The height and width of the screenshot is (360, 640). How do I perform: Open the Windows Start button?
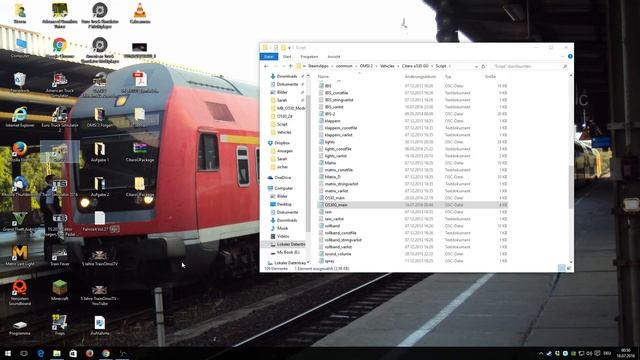pos(7,353)
